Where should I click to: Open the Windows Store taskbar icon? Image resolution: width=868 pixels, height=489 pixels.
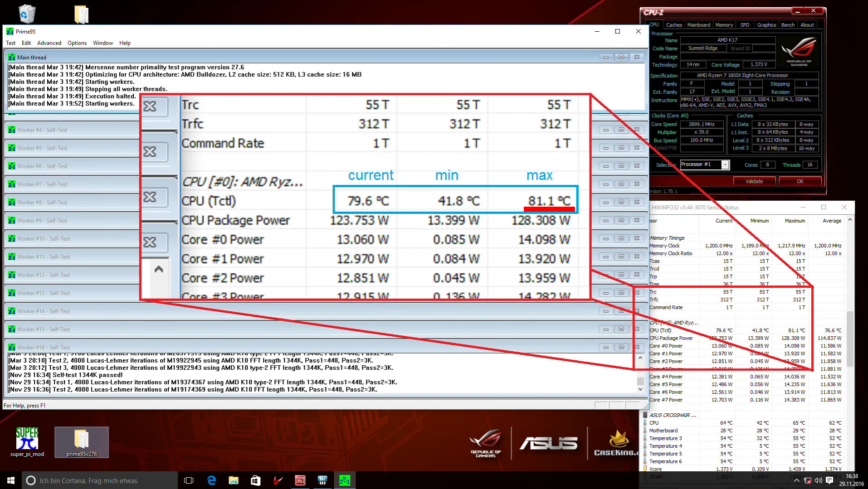pos(256,480)
